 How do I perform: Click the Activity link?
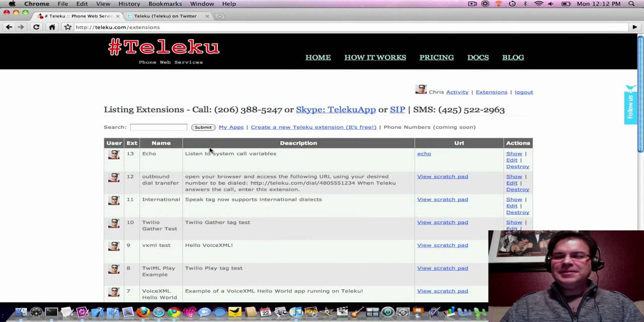[x=457, y=92]
